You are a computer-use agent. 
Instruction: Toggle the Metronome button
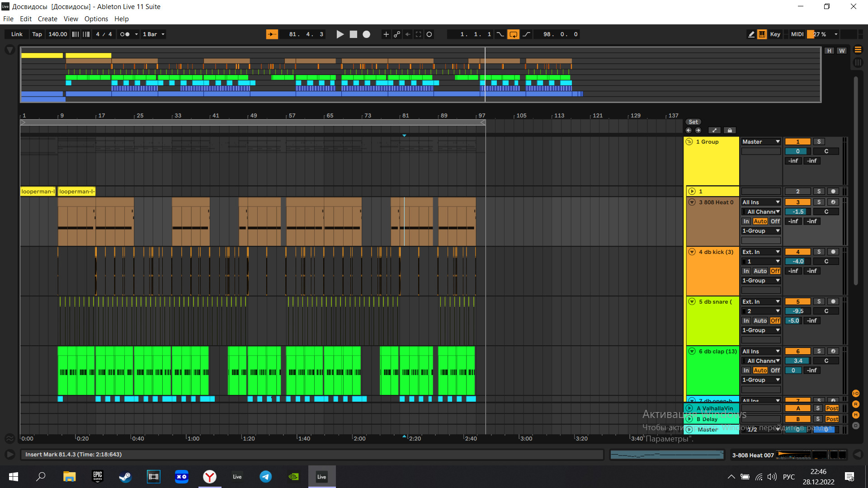click(x=125, y=34)
